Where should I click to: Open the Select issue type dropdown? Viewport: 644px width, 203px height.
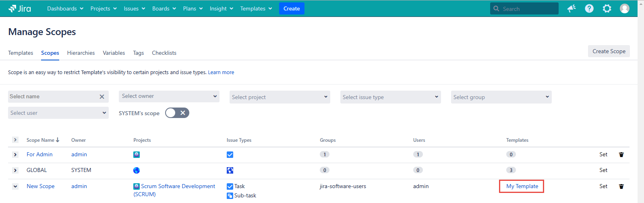(390, 97)
